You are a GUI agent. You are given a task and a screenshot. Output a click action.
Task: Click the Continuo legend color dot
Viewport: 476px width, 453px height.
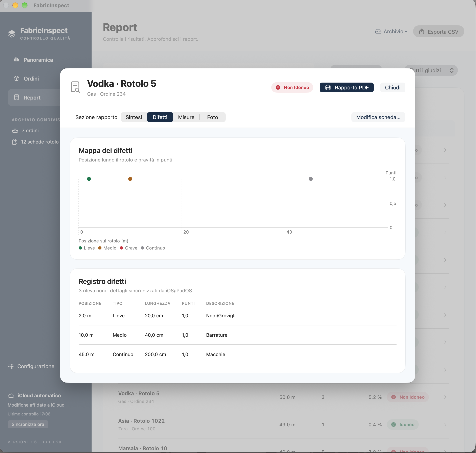(x=142, y=248)
